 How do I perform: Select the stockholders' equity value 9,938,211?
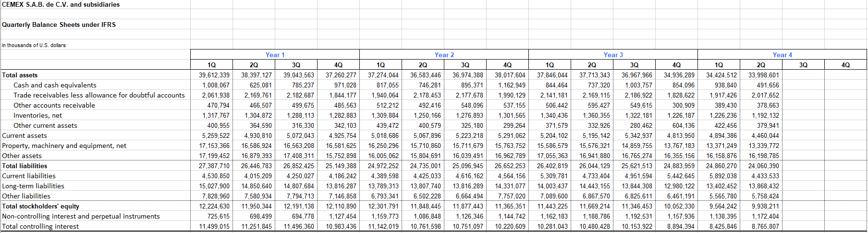[765, 206]
